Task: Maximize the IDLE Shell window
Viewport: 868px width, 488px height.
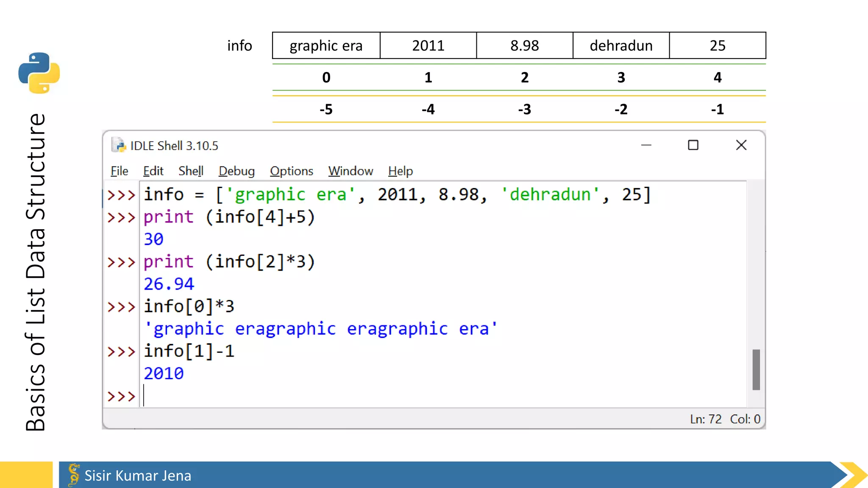Action: 693,145
